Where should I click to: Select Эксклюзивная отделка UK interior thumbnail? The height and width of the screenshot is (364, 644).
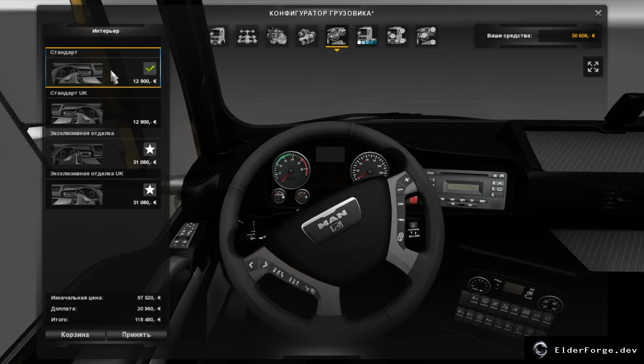point(77,194)
